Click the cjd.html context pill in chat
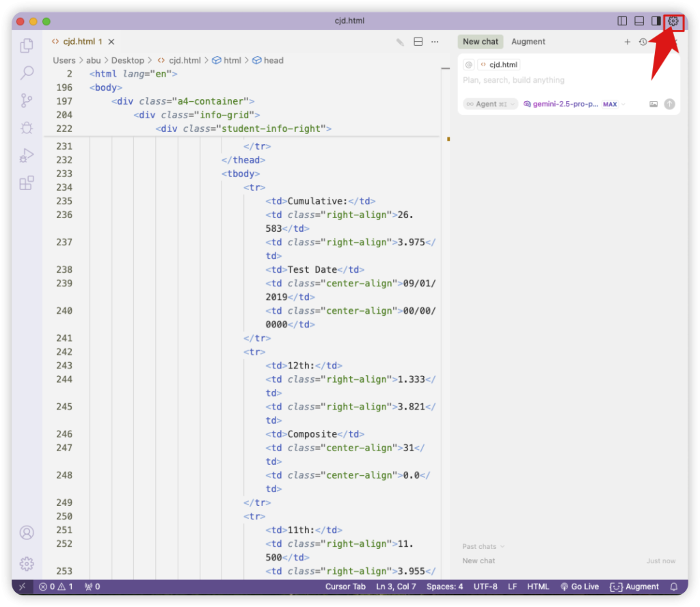The width and height of the screenshot is (700, 607). click(499, 65)
